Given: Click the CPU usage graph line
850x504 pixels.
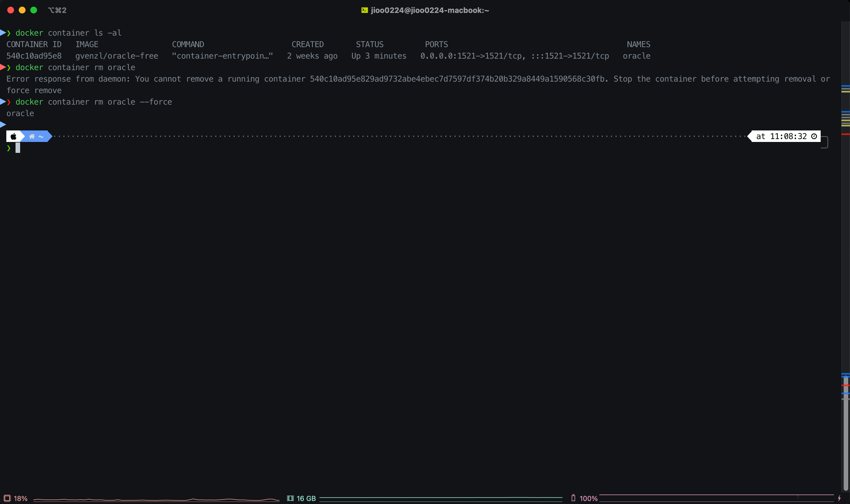Looking at the screenshot, I should tap(156, 500).
